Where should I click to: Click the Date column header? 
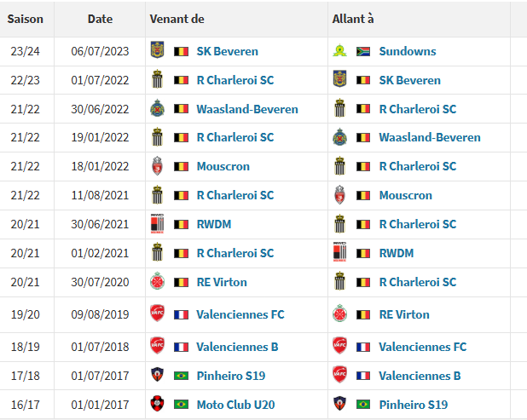coord(100,19)
